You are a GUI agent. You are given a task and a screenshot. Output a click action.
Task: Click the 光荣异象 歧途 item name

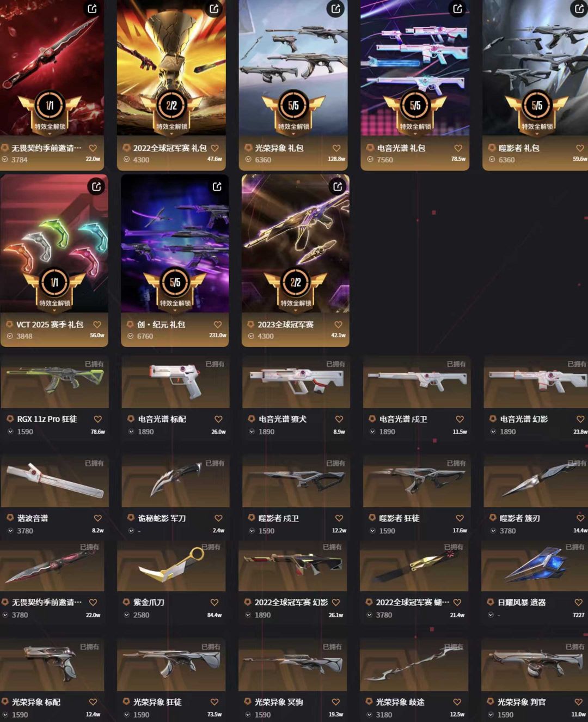[400, 702]
